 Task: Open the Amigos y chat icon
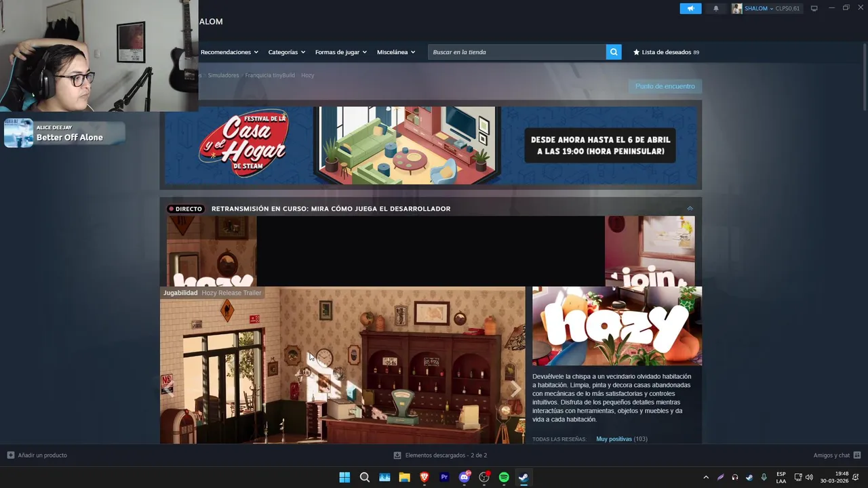point(857,455)
